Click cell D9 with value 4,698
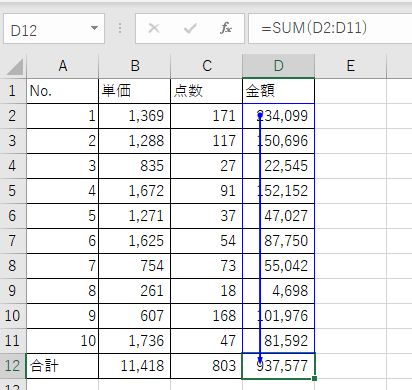This screenshot has height=390, width=412. 279,291
